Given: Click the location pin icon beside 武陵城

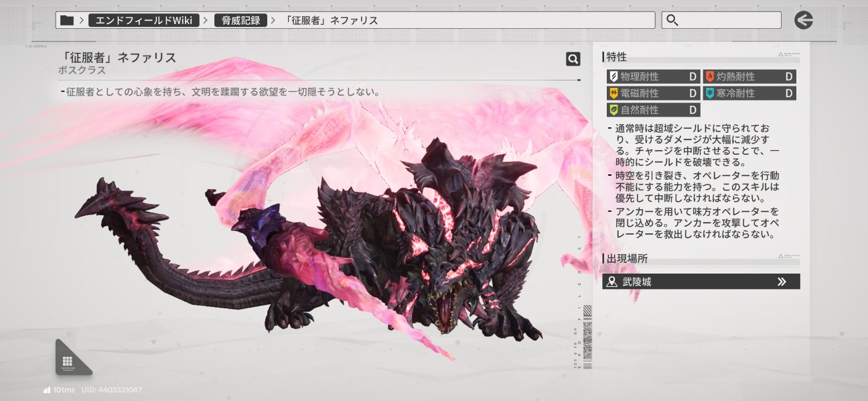Looking at the screenshot, I should tap(611, 282).
